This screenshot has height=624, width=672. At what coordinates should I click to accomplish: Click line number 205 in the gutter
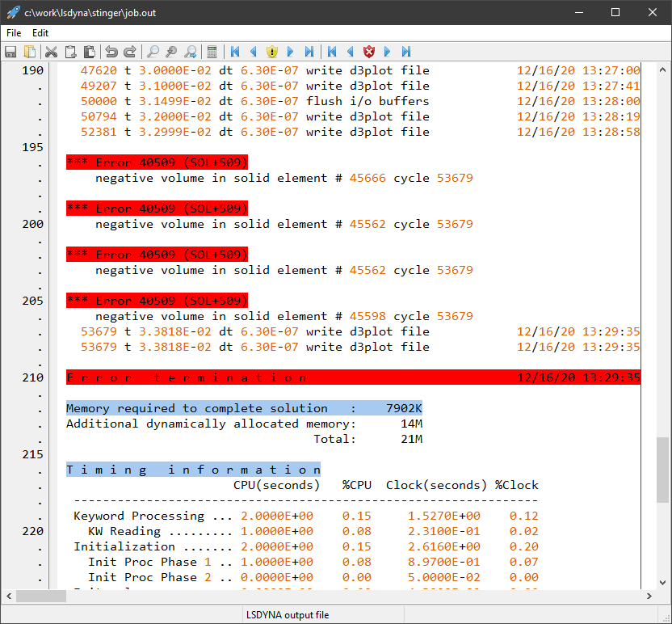point(32,301)
